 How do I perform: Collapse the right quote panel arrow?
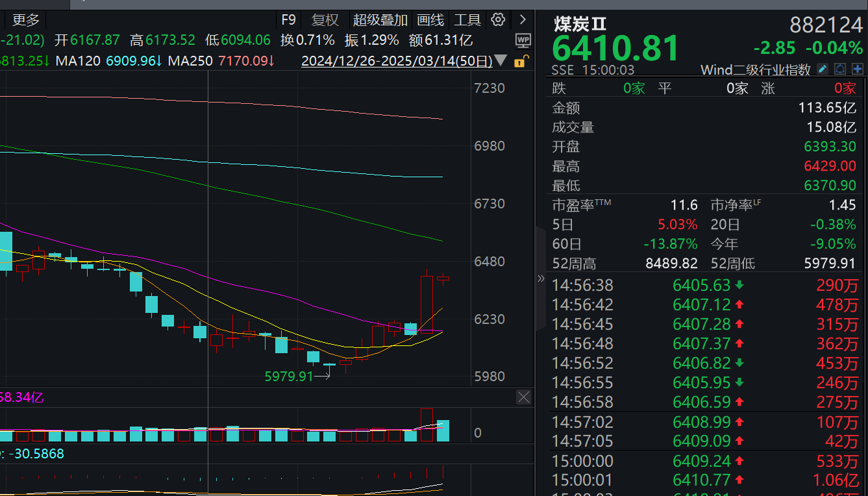pos(541,279)
